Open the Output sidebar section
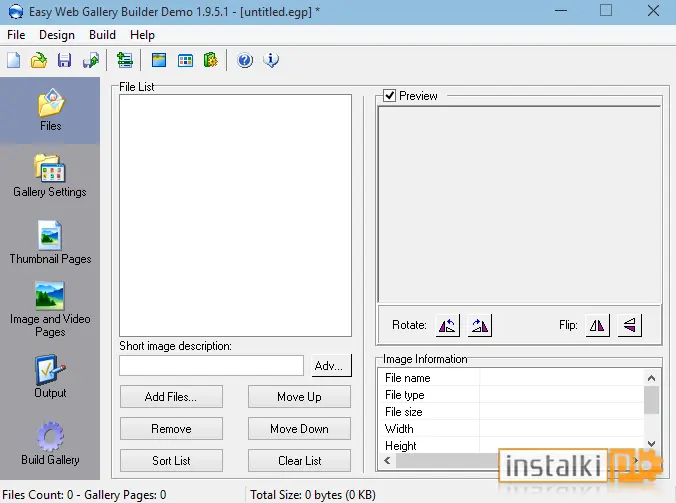The width and height of the screenshot is (676, 503). pos(50,376)
